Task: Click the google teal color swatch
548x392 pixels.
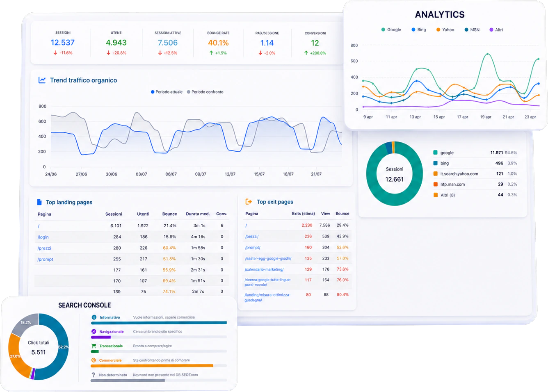Action: (x=435, y=153)
